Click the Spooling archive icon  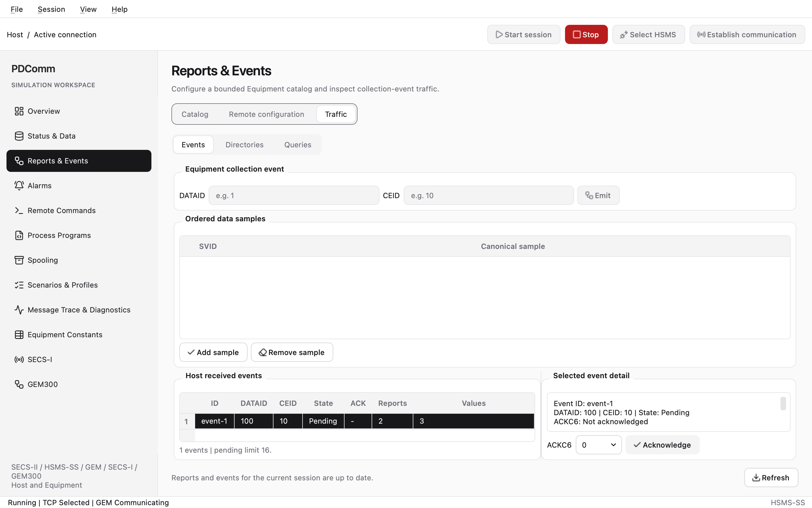[x=19, y=260]
